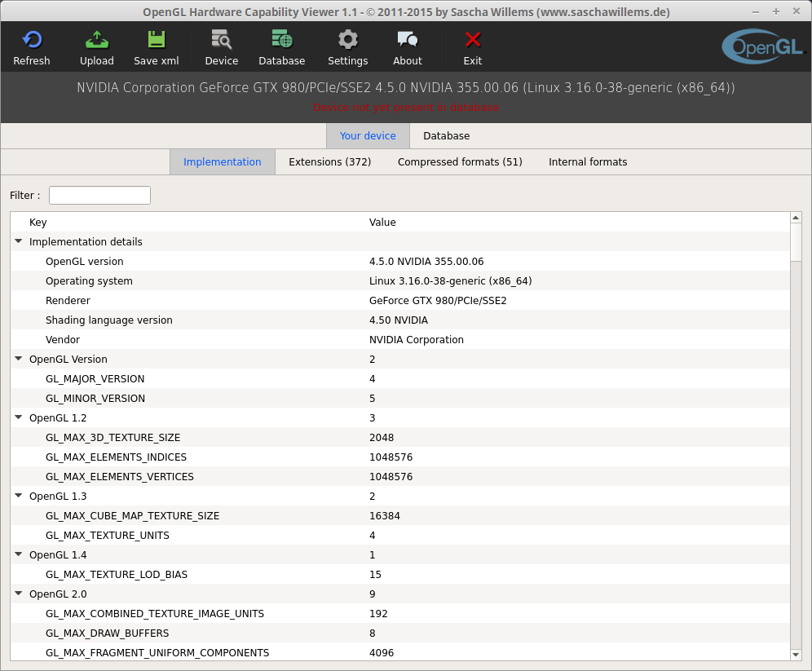Click the scrollbar down arrow

pyautogui.click(x=796, y=655)
